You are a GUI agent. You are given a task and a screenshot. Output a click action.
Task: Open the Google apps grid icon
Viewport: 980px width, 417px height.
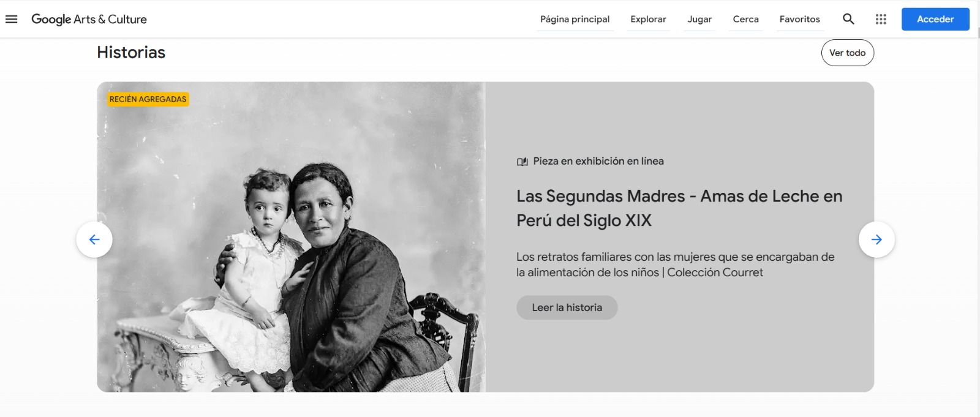point(881,19)
